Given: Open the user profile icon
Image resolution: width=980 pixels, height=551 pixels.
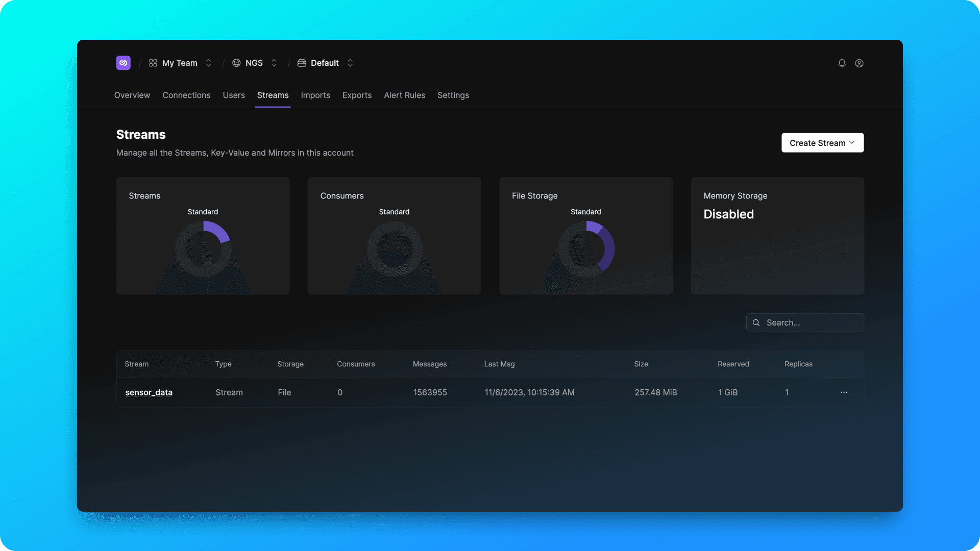Looking at the screenshot, I should 859,63.
